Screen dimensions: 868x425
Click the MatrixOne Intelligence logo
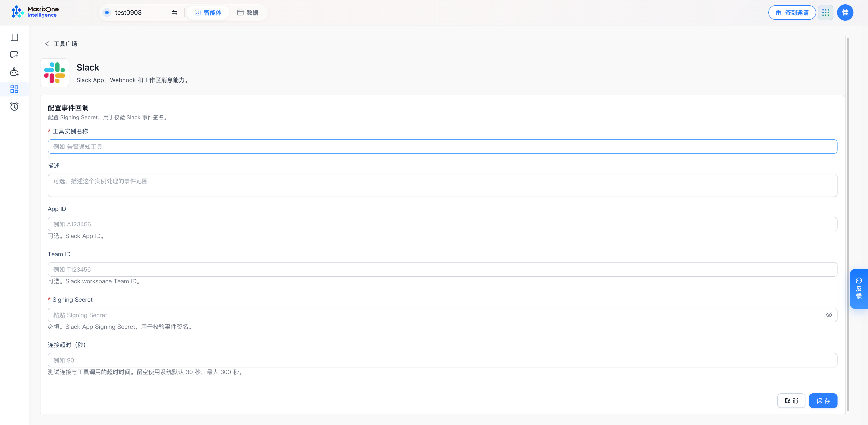(x=35, y=12)
